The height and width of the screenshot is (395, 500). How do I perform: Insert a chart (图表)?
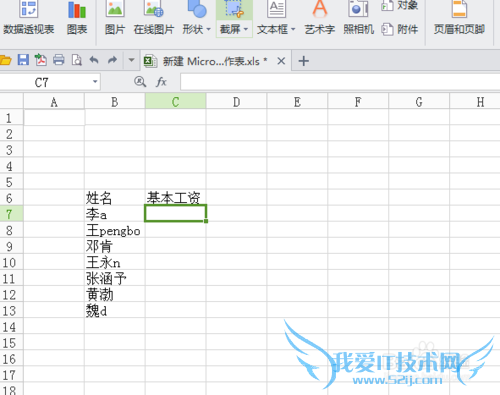coord(77,18)
